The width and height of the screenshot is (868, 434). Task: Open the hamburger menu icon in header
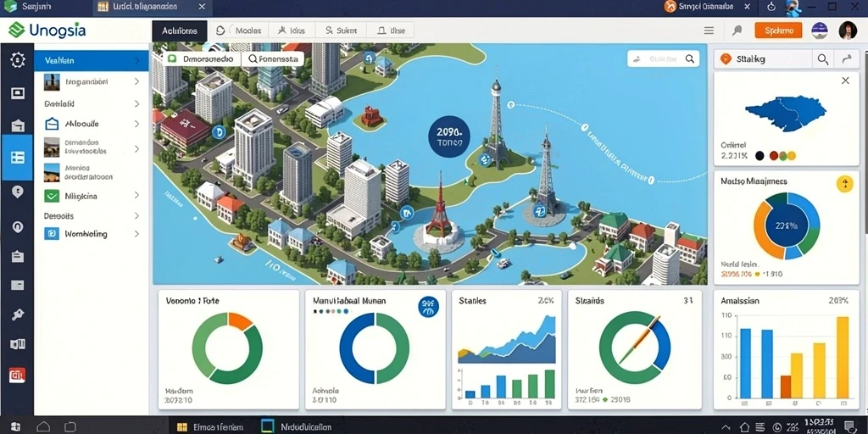709,31
